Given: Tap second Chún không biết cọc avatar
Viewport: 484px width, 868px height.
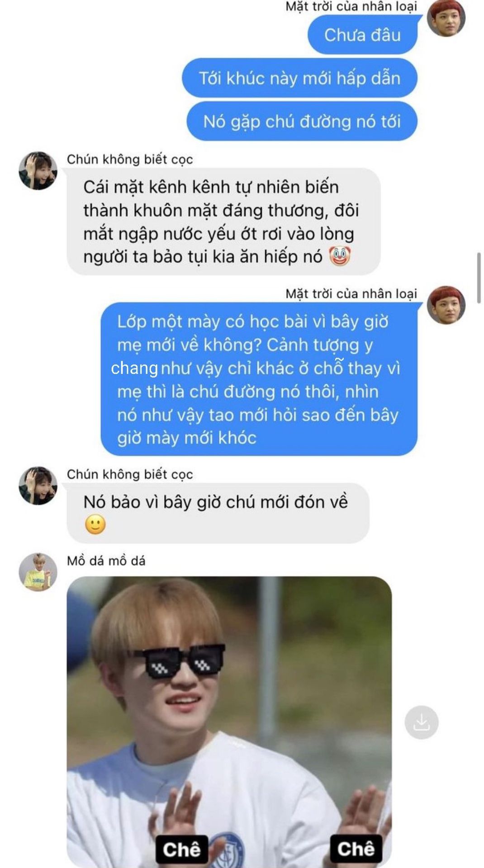Looking at the screenshot, I should tap(38, 486).
